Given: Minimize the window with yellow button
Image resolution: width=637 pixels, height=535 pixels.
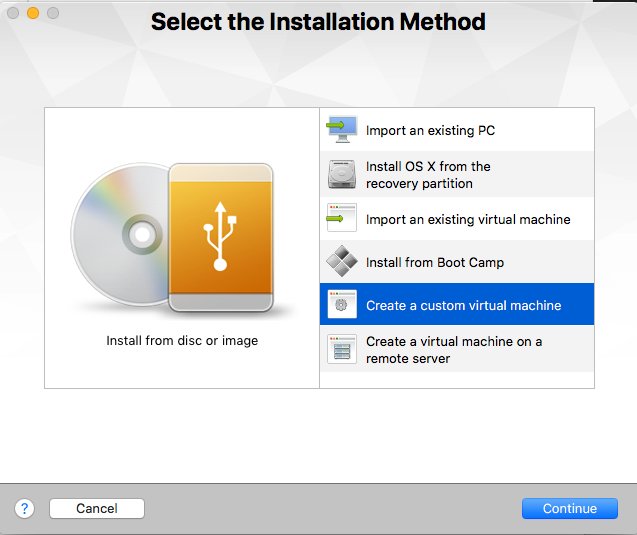Looking at the screenshot, I should pos(32,13).
